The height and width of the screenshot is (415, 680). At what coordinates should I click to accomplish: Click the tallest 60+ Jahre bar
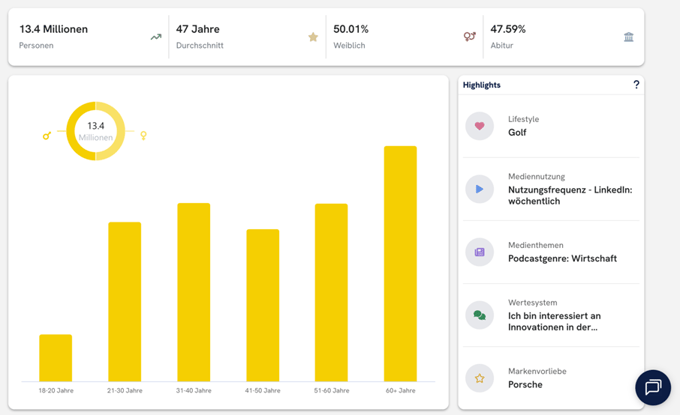(x=400, y=263)
